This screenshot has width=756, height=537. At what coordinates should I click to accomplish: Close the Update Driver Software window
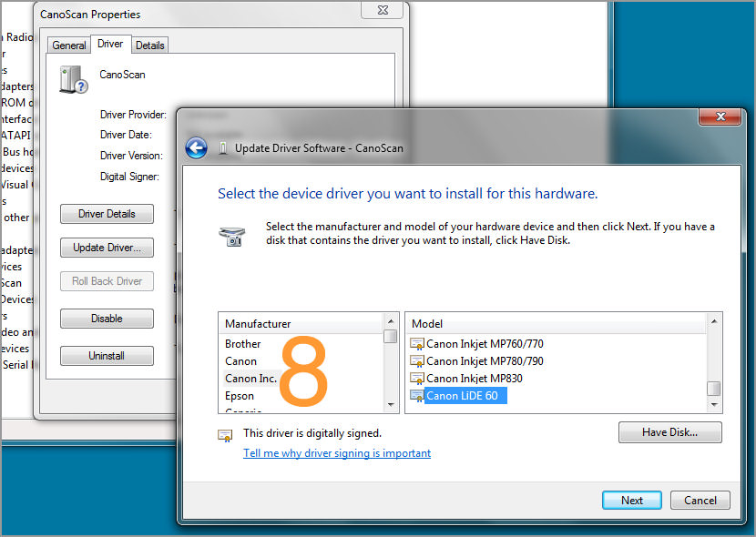[x=720, y=117]
